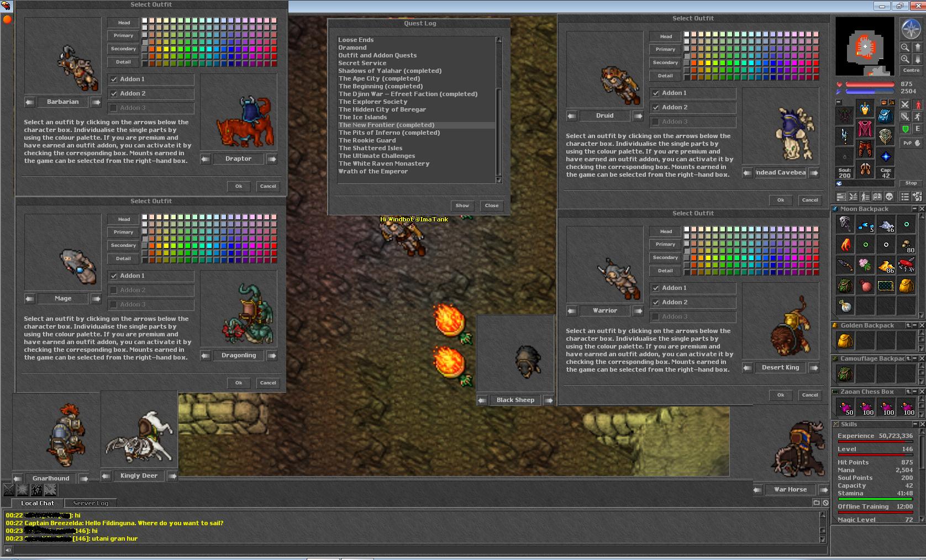Viewport: 926px width, 560px height.
Task: Uncheck Addon 1 for Druid outfit
Action: click(656, 93)
